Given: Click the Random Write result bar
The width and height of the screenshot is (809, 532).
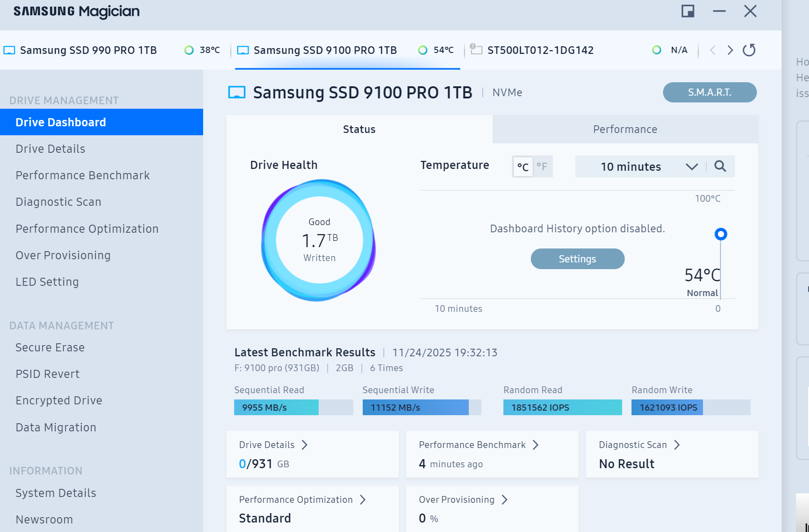Looking at the screenshot, I should [691, 407].
